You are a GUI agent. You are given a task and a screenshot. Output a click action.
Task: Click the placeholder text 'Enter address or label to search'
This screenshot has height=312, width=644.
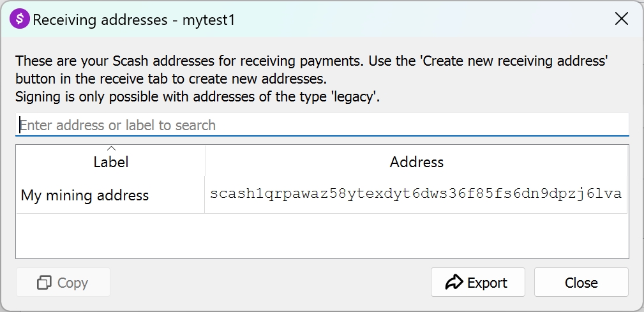(x=117, y=125)
